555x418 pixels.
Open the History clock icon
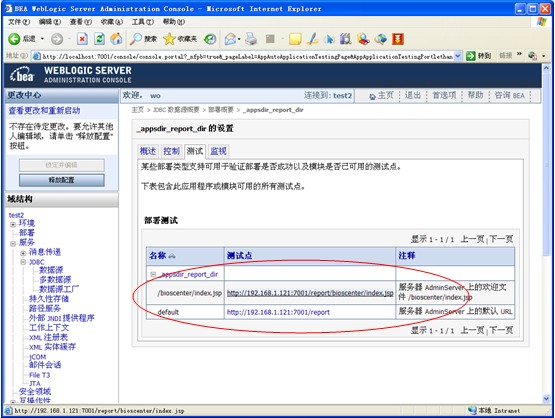[210, 39]
